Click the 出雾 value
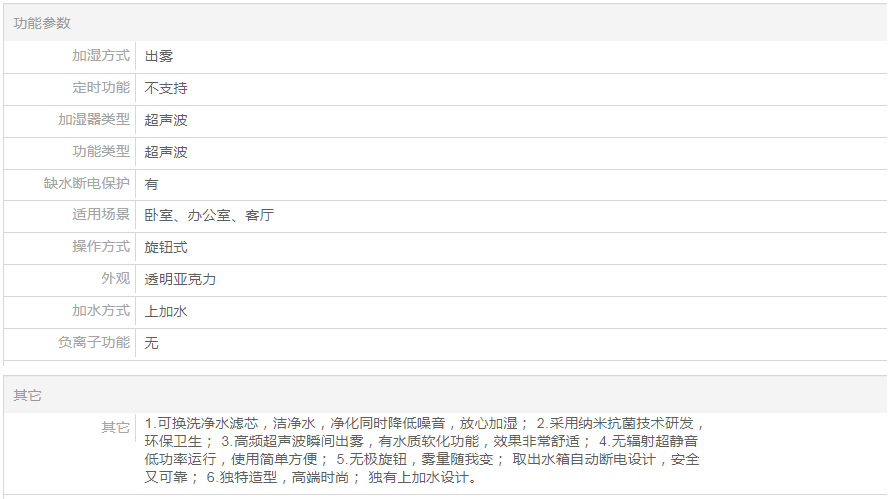 pyautogui.click(x=159, y=56)
